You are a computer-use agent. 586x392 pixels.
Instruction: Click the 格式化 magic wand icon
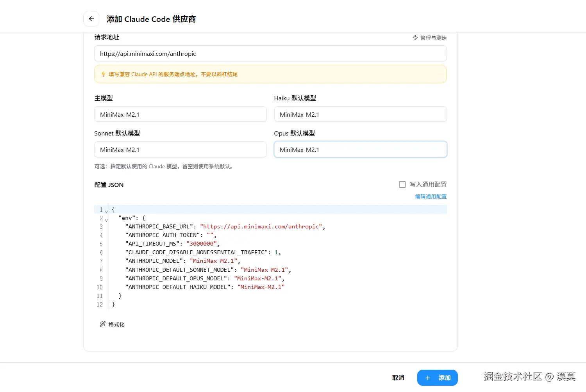click(x=103, y=324)
